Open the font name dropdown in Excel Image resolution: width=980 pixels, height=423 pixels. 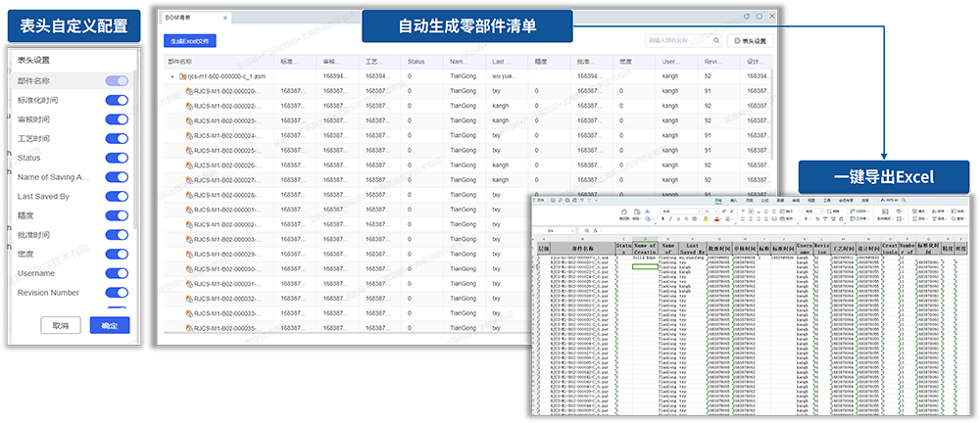[x=699, y=211]
